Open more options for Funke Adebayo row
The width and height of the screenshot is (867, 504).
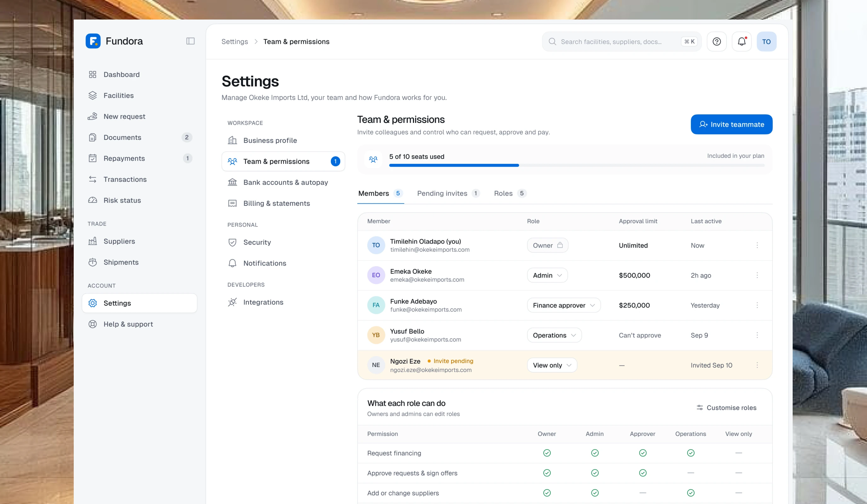tap(757, 305)
